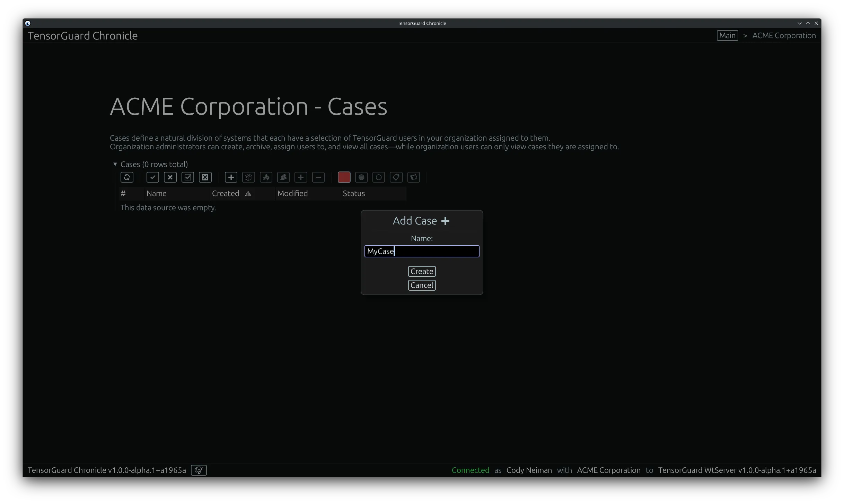This screenshot has height=504, width=844.
Task: Select the archive box icon
Action: click(248, 177)
